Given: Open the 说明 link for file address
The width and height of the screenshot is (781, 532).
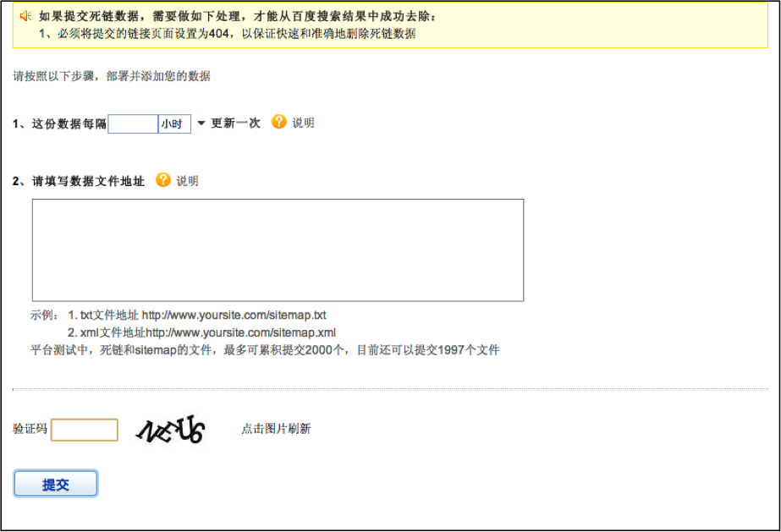Looking at the screenshot, I should click(188, 180).
